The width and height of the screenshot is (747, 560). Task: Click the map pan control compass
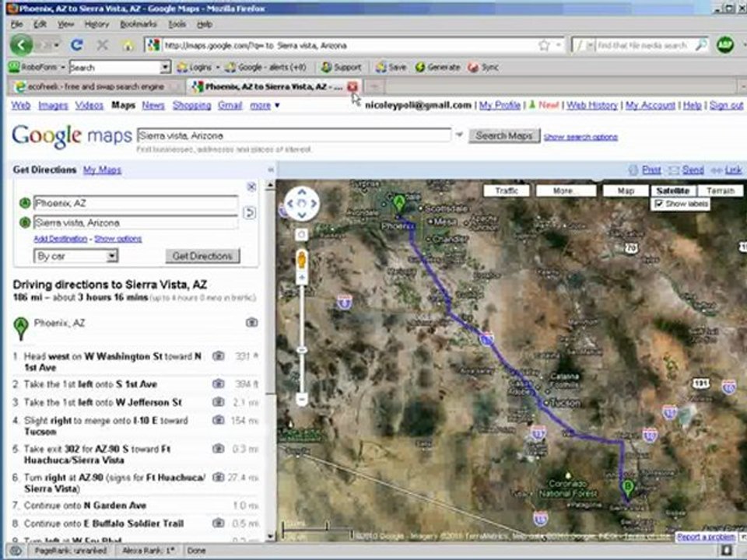tap(302, 204)
